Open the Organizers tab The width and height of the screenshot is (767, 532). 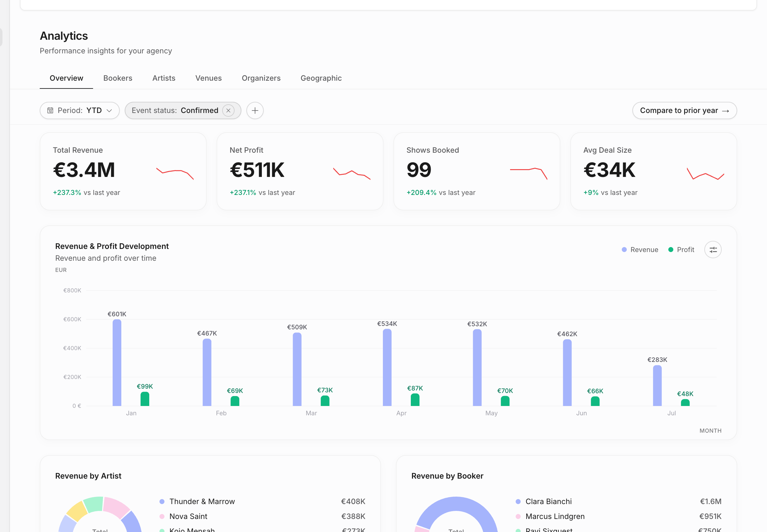pyautogui.click(x=261, y=78)
